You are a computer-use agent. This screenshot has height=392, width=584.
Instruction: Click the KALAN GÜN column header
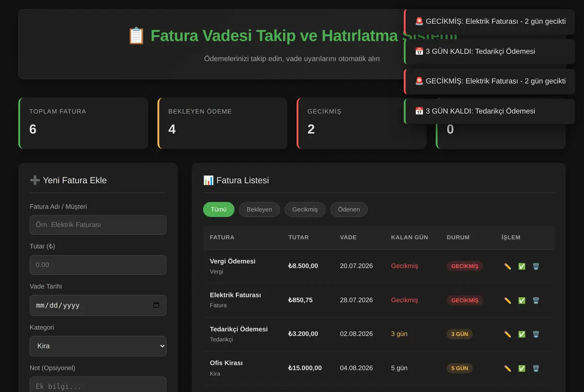(409, 237)
